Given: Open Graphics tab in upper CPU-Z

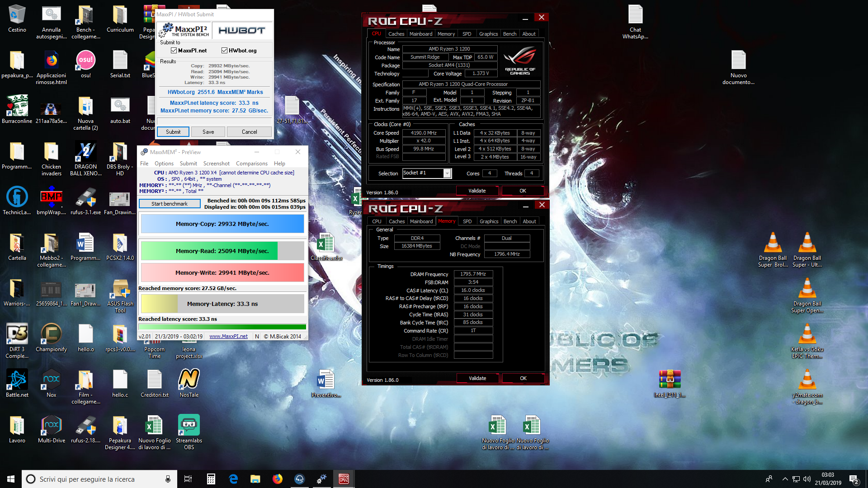Looking at the screenshot, I should (x=488, y=34).
